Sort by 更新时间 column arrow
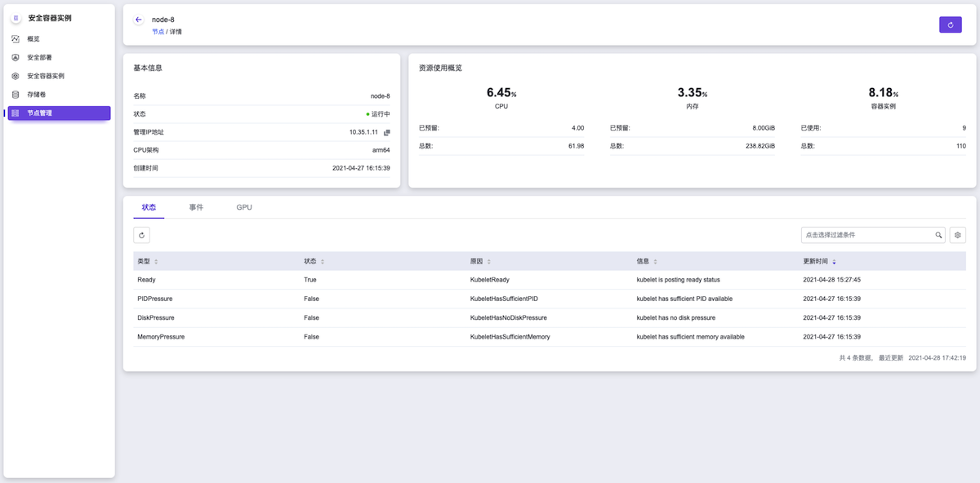Screen dimensions: 980x483 (834, 262)
